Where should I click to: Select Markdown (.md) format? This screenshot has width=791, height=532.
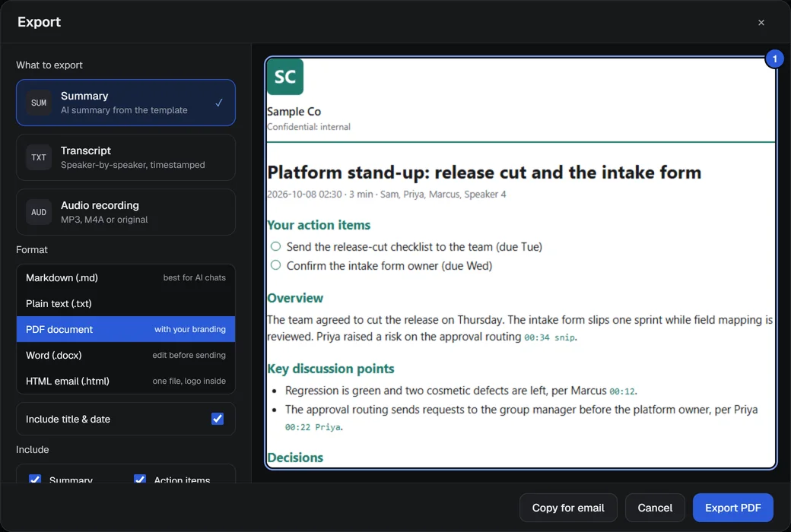pyautogui.click(x=125, y=278)
